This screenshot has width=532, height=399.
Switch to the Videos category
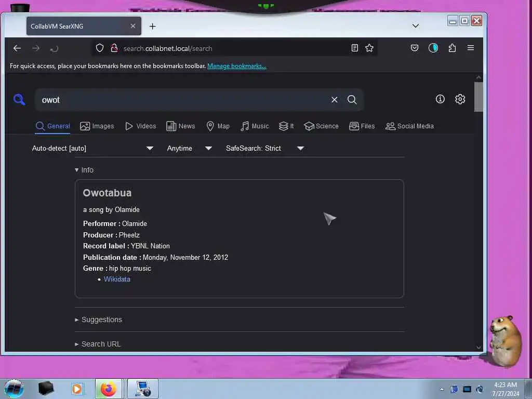(140, 126)
